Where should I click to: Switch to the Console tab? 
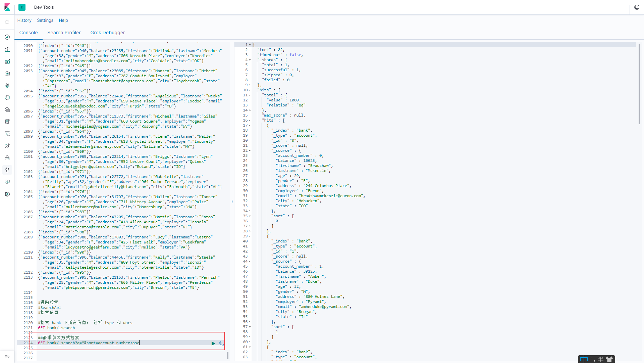click(x=29, y=33)
